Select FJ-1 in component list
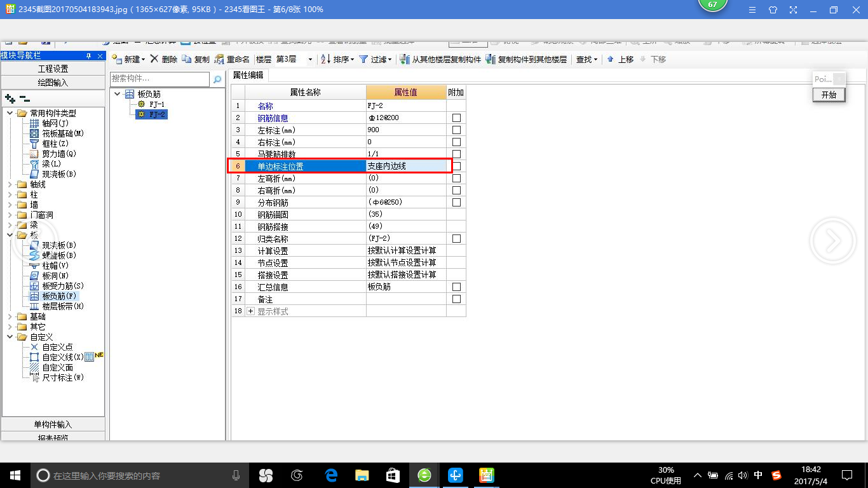This screenshot has width=868, height=488. (x=152, y=104)
